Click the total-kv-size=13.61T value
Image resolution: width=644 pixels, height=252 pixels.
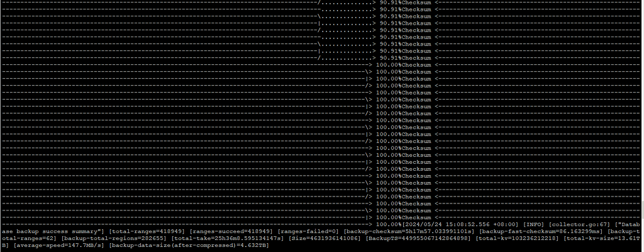[x=601, y=238]
